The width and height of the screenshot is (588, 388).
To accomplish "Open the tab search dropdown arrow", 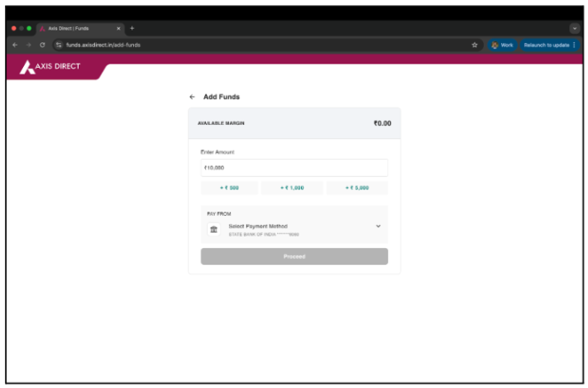I will click(575, 28).
